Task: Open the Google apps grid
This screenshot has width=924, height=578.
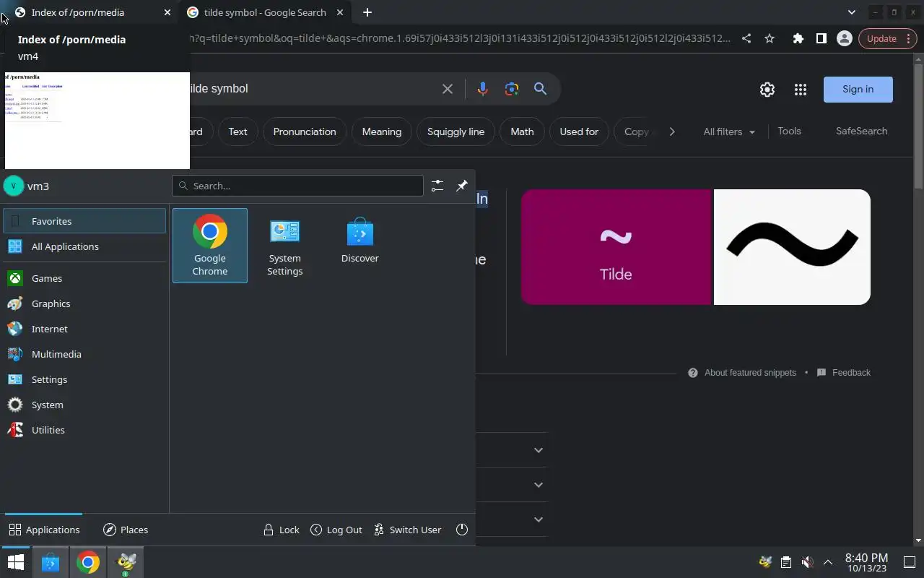Action: [801, 89]
